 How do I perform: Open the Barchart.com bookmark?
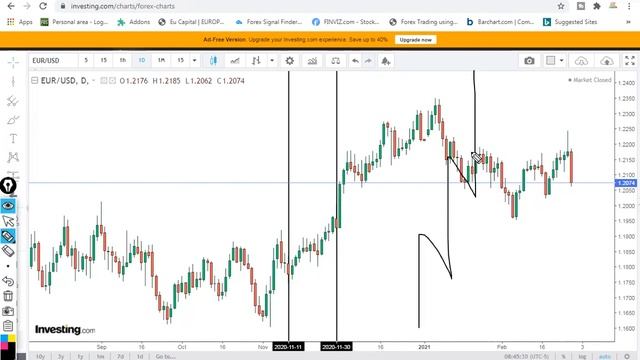[500, 22]
